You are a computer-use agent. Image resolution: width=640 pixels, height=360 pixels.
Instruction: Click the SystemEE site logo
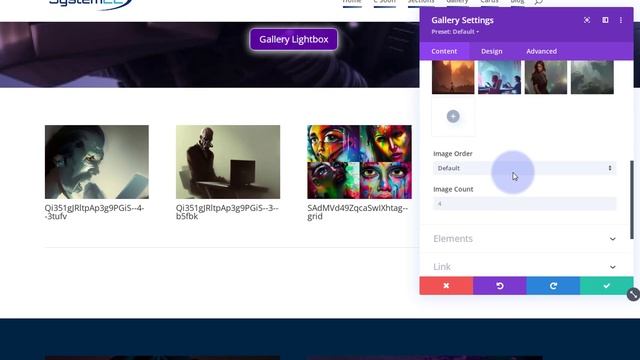click(91, 4)
